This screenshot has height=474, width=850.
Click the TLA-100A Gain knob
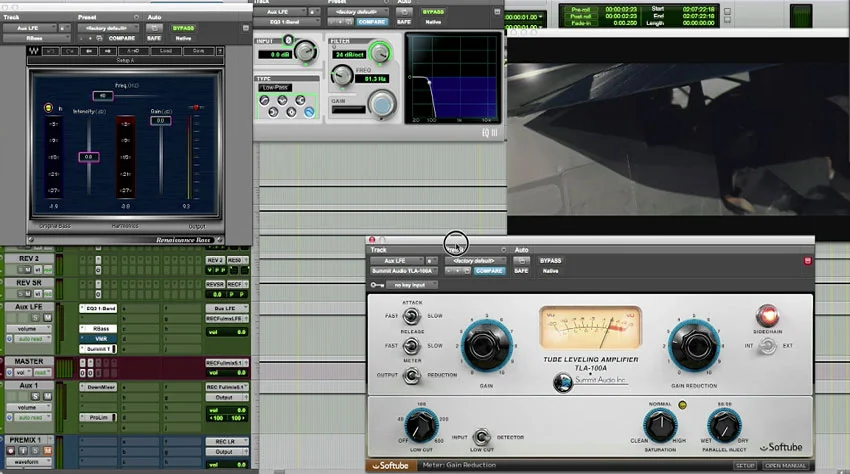486,345
